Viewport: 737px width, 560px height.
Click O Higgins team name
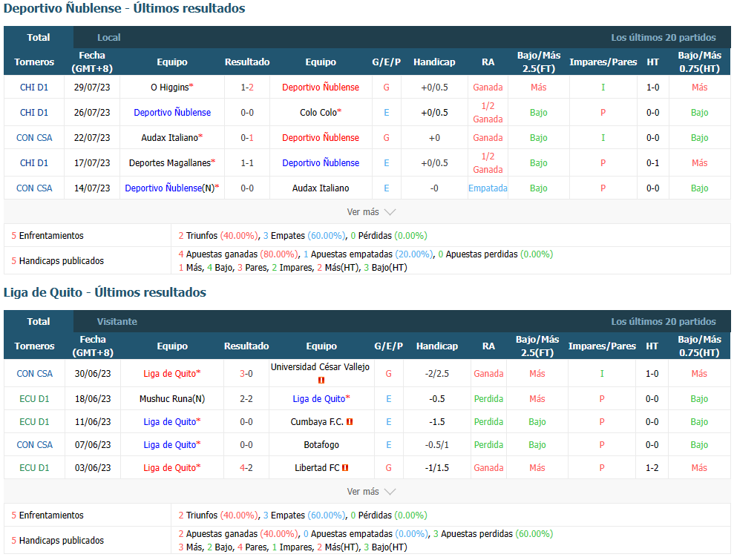point(170,88)
